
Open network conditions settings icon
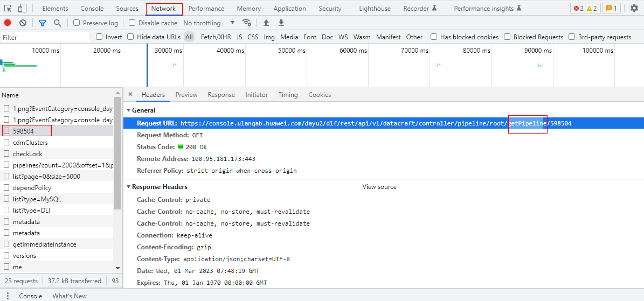(x=247, y=23)
